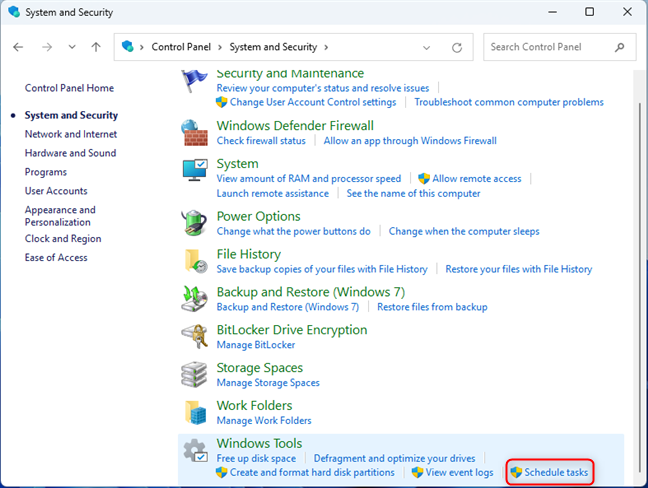Open Manage Storage Spaces link

point(268,383)
